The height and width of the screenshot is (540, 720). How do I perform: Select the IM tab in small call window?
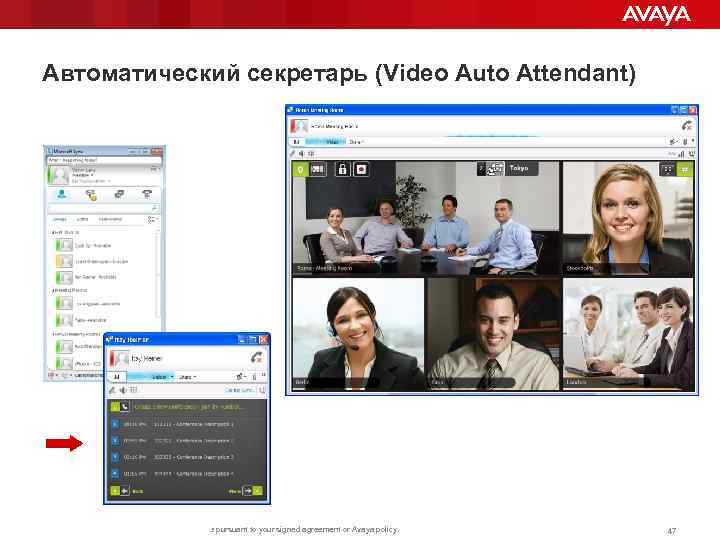(117, 377)
